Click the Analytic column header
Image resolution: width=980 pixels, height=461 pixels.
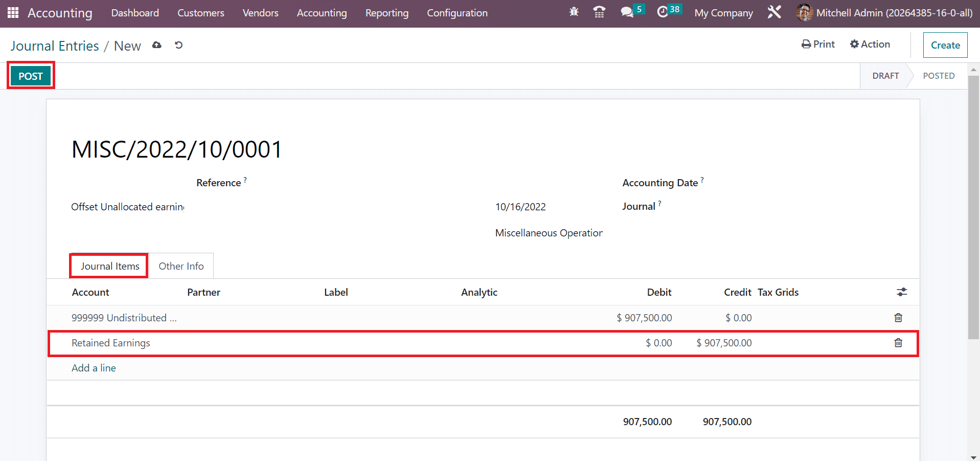pyautogui.click(x=479, y=292)
